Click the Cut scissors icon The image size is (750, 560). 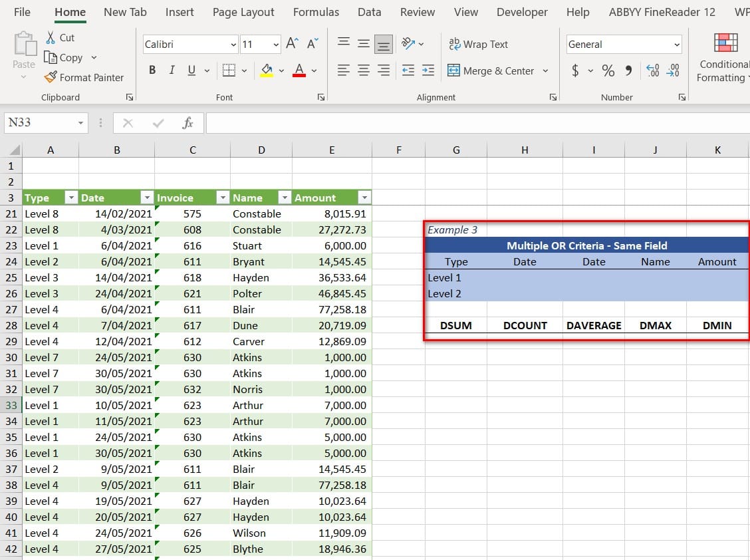pos(51,37)
